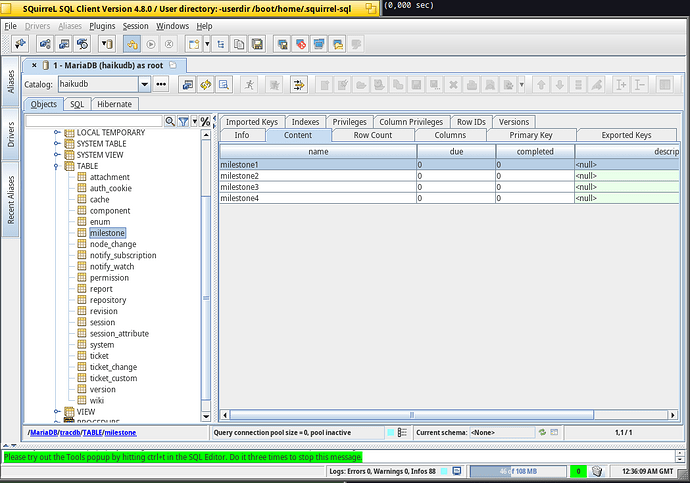
Task: Open the Privileges tab
Action: tap(349, 122)
